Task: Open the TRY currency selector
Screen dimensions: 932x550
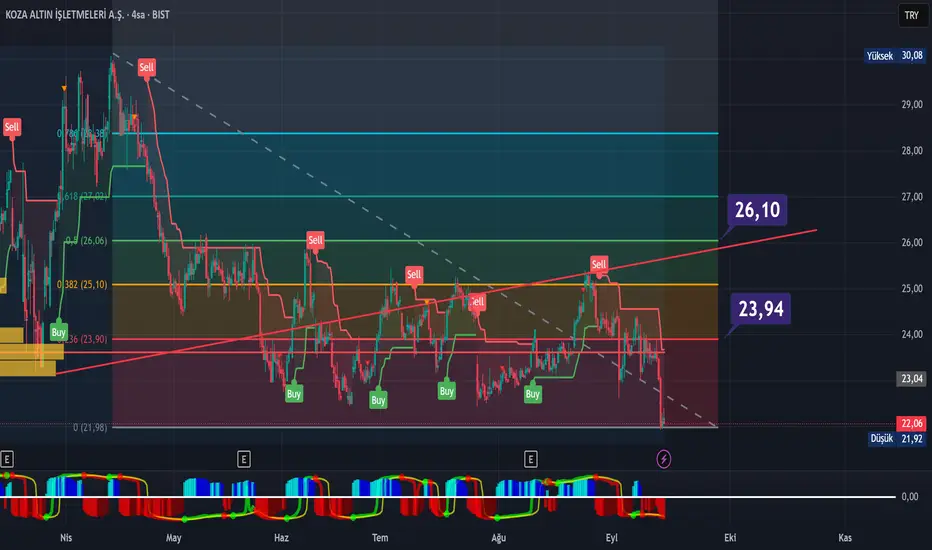Action: click(912, 15)
